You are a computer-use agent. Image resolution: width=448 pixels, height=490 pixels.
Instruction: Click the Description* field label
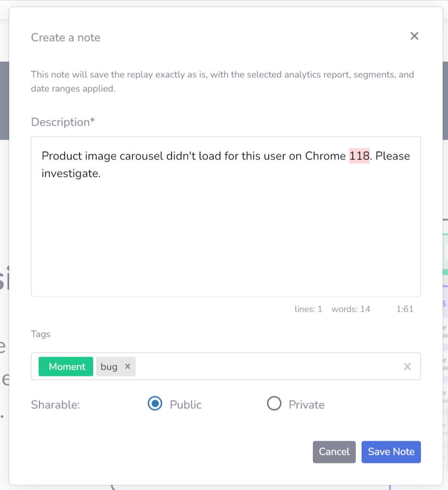click(63, 122)
